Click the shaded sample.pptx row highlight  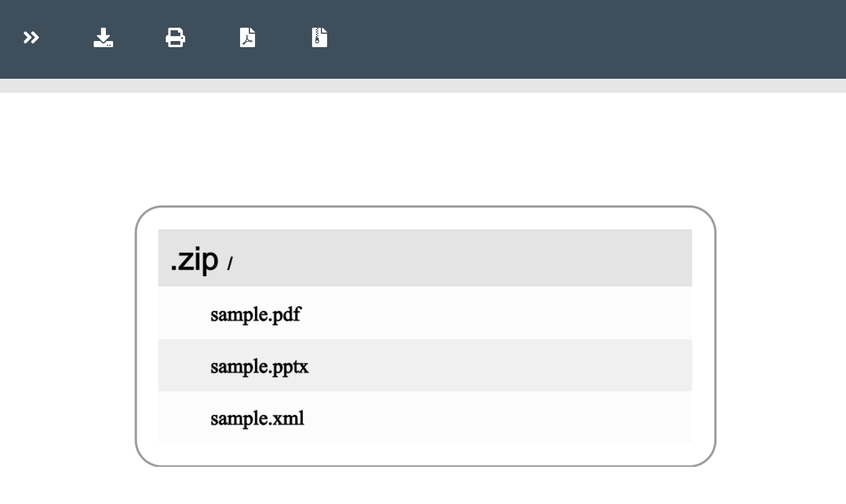(x=425, y=366)
